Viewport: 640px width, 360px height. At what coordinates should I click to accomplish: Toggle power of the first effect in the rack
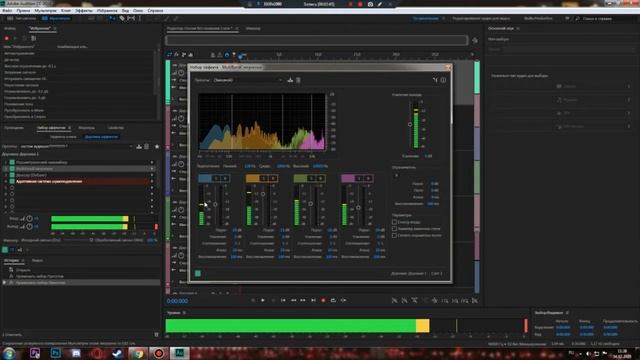point(12,162)
